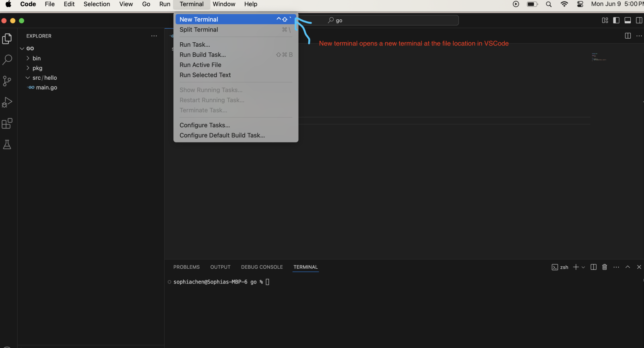This screenshot has height=348, width=644.
Task: Choose New Terminal from menu
Action: tap(236, 19)
